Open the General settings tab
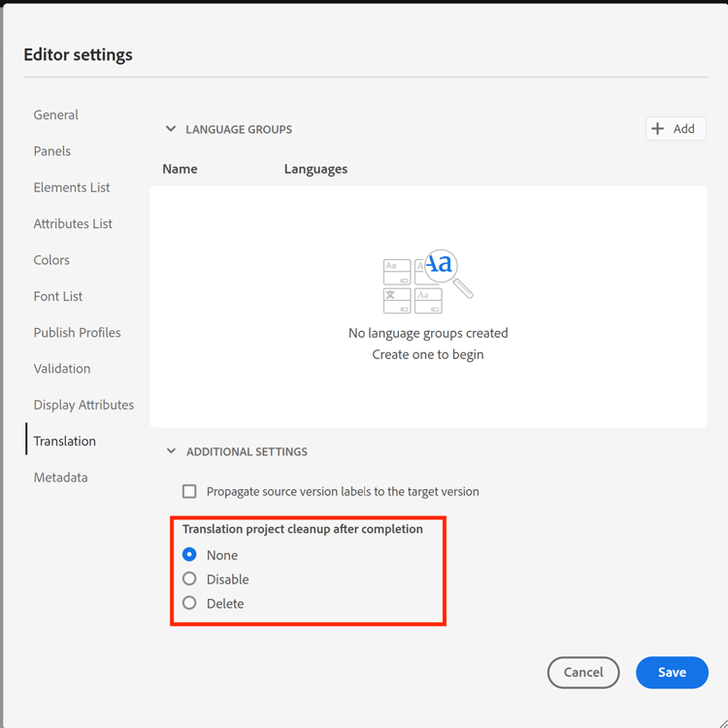The width and height of the screenshot is (728, 728). coord(55,115)
